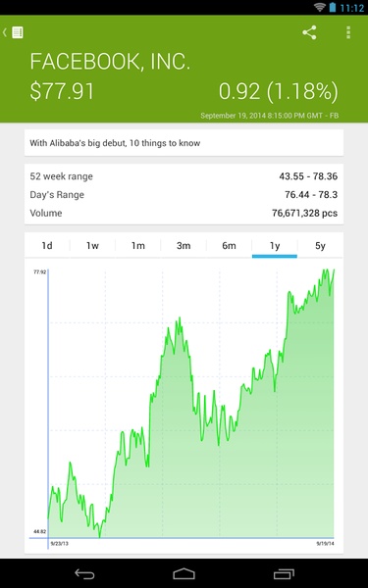Select the 1y chart tab
The height and width of the screenshot is (588, 368).
[275, 246]
